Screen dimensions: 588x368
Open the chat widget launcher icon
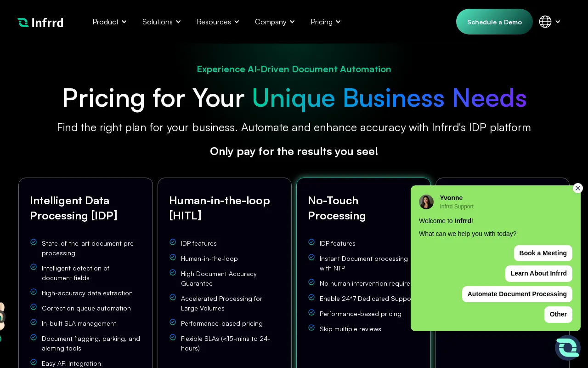568,348
